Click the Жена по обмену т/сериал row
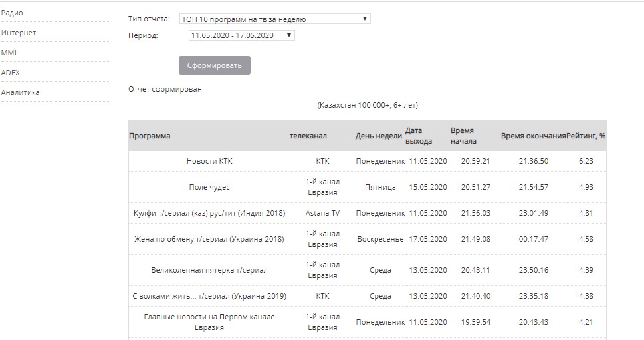Image resolution: width=644 pixels, height=340 pixels. click(209, 239)
